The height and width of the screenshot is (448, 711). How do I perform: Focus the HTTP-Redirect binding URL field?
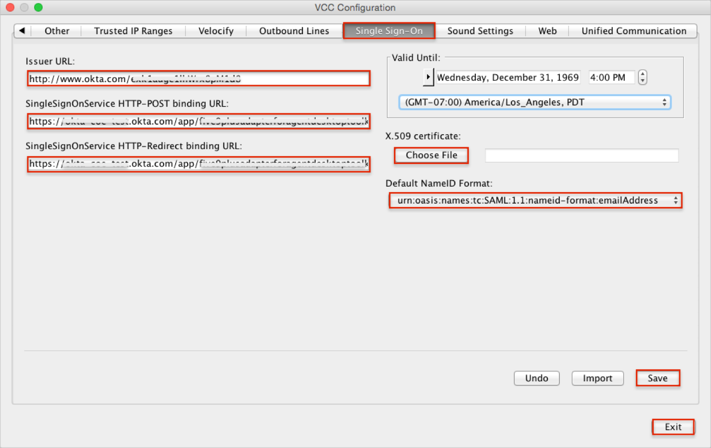pyautogui.click(x=197, y=163)
